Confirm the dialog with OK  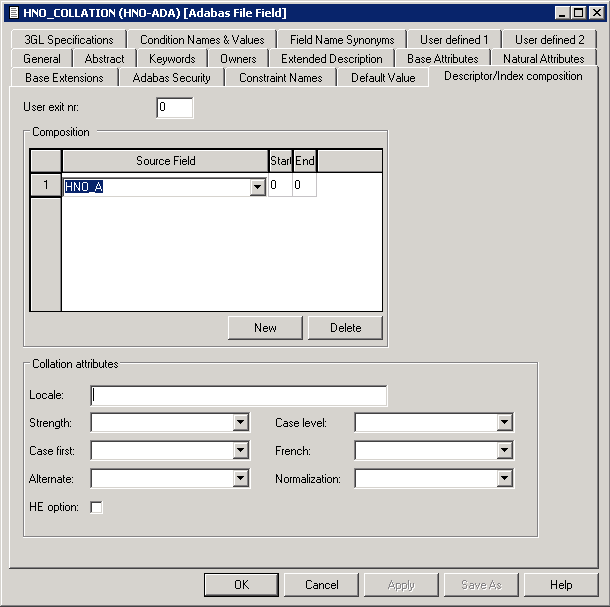[241, 585]
